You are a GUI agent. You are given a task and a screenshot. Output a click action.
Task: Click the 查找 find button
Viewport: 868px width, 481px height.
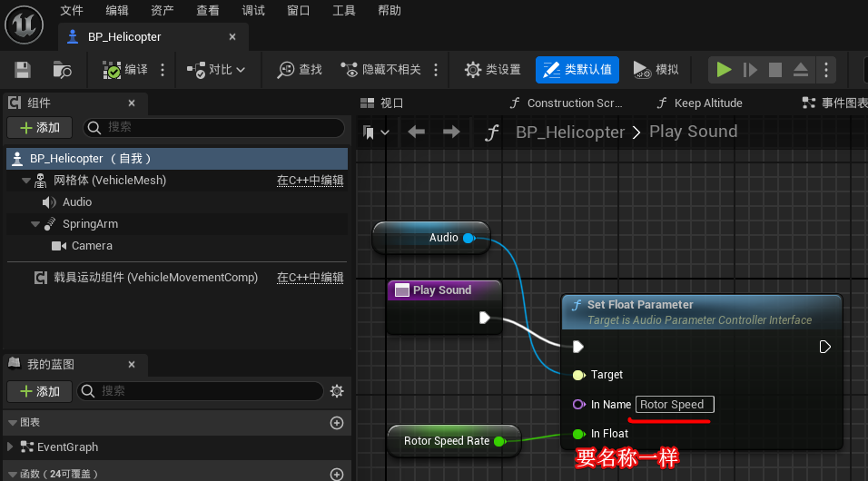coord(300,70)
